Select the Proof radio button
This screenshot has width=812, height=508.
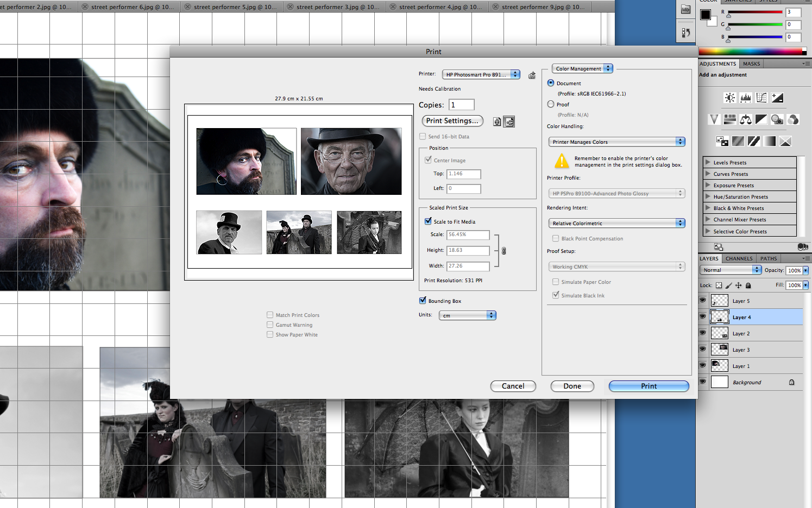click(x=551, y=104)
